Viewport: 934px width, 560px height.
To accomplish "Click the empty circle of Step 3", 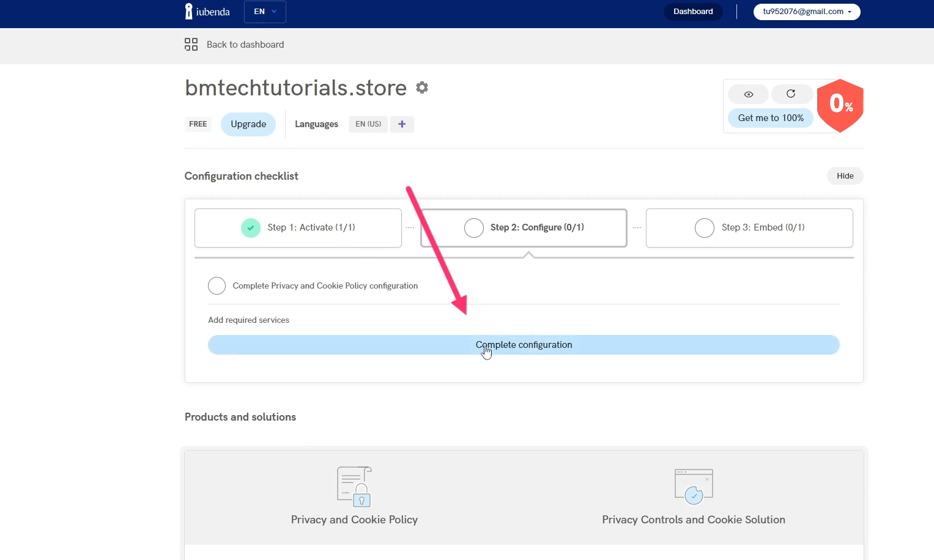I will point(705,228).
